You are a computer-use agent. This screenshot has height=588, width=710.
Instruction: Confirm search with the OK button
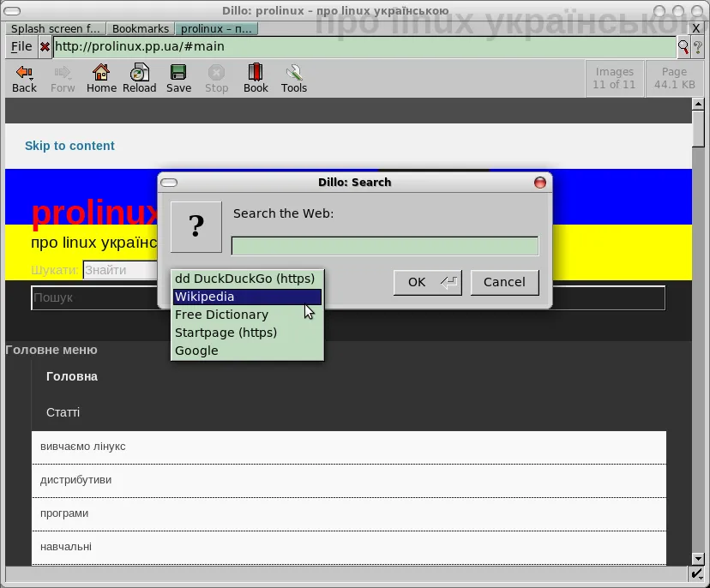[x=428, y=283]
